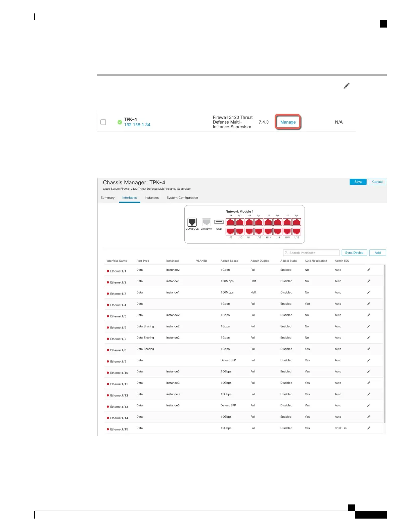Select port 1/1 in Network Module 1
This screenshot has height=532, width=411.
point(230,222)
